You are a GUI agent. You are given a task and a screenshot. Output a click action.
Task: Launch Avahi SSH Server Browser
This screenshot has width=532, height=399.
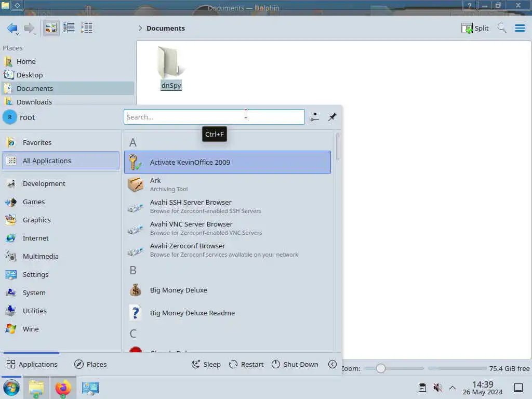228,206
